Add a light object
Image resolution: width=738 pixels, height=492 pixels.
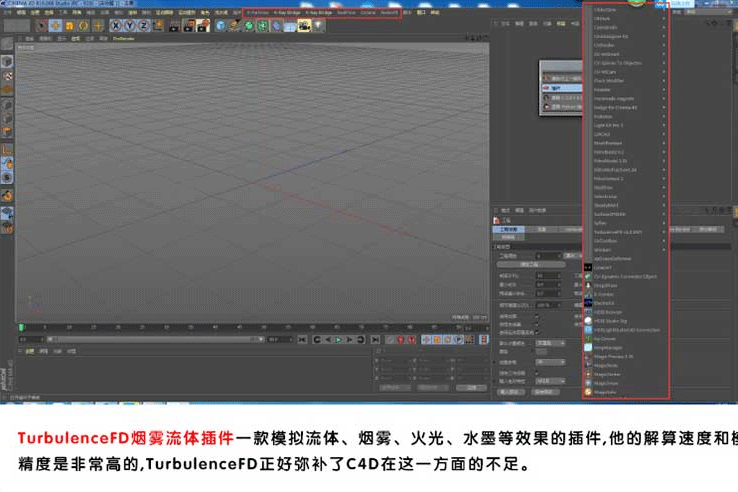(319, 25)
